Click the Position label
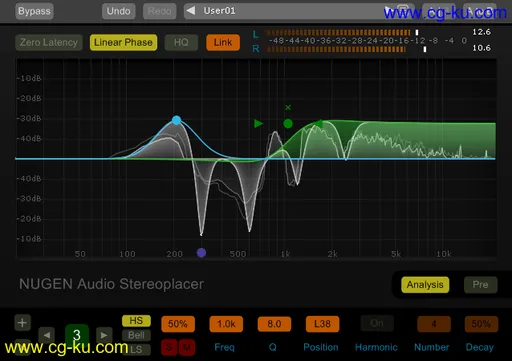 [x=321, y=347]
